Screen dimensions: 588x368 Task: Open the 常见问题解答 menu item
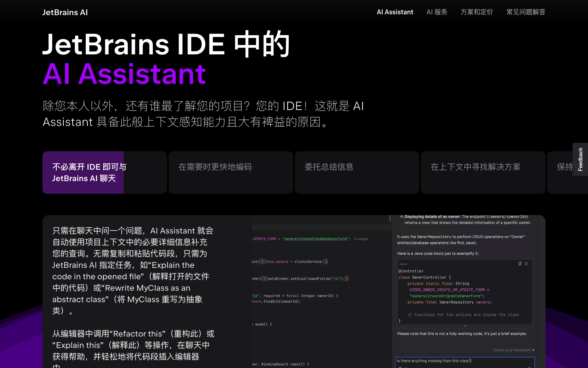click(x=526, y=12)
